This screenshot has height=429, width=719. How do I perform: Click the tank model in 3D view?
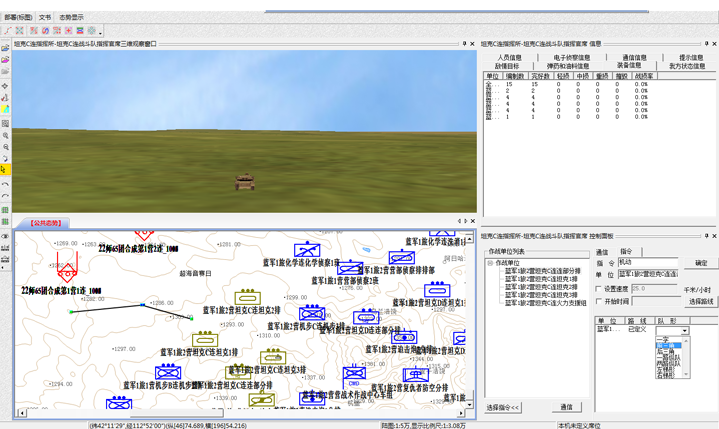tap(245, 183)
